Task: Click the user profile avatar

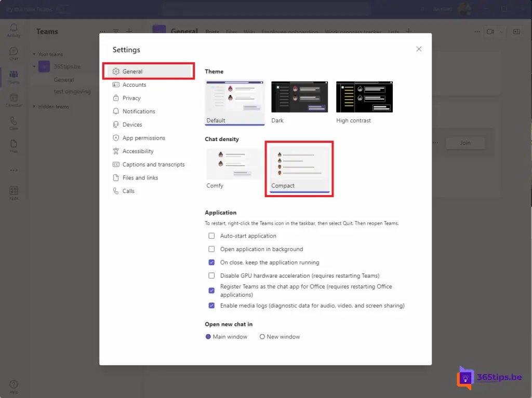Action: coord(464,9)
